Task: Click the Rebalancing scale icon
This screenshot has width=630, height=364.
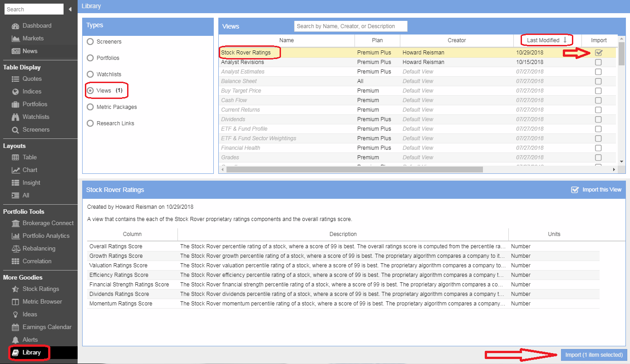Action: click(x=15, y=249)
